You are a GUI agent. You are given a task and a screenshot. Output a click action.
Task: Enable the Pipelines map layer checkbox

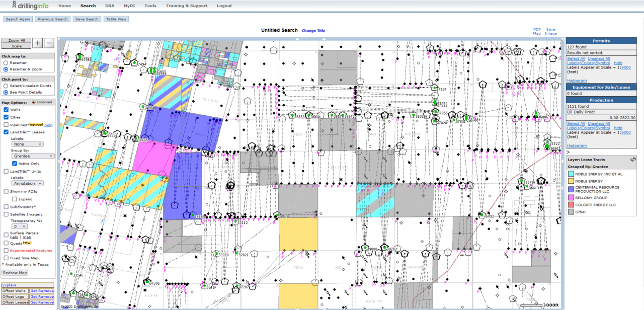[7, 126]
